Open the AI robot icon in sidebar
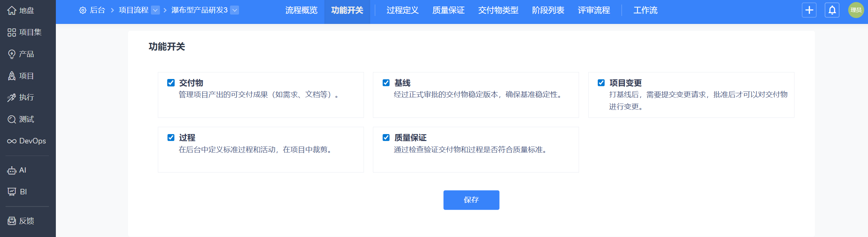Viewport: 868px width, 237px height. click(x=12, y=170)
